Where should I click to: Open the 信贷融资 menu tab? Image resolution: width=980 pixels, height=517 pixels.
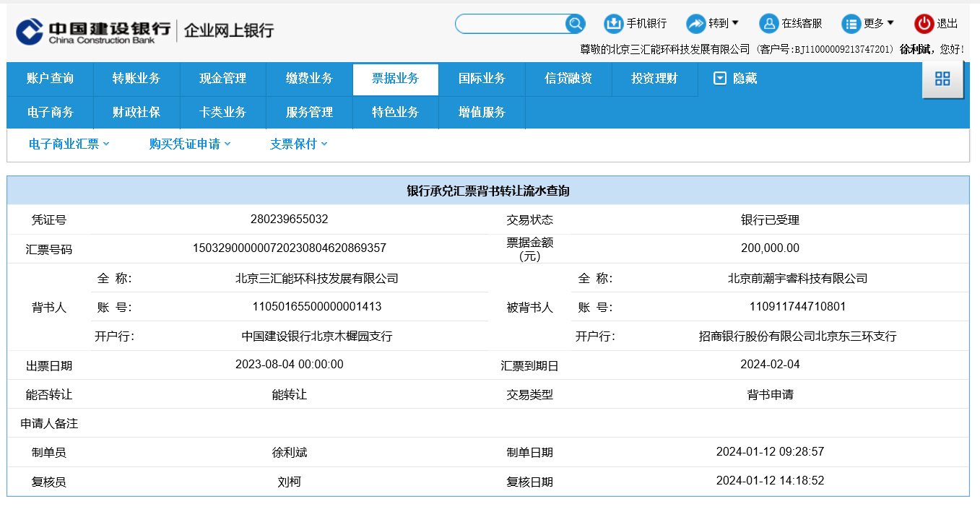click(x=568, y=79)
